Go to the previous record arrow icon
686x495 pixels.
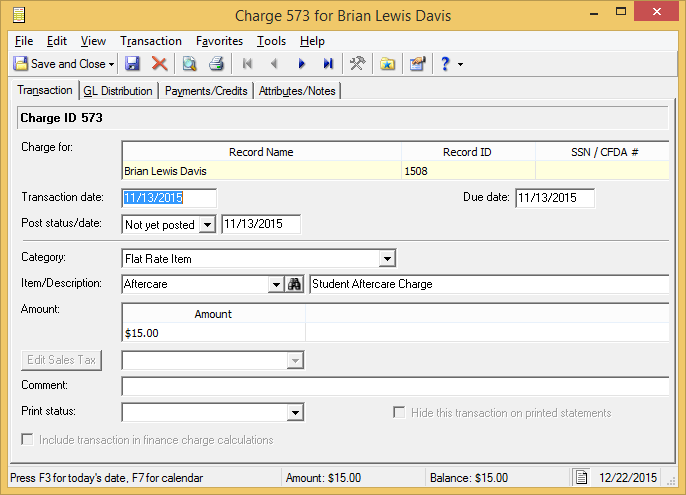coord(274,64)
